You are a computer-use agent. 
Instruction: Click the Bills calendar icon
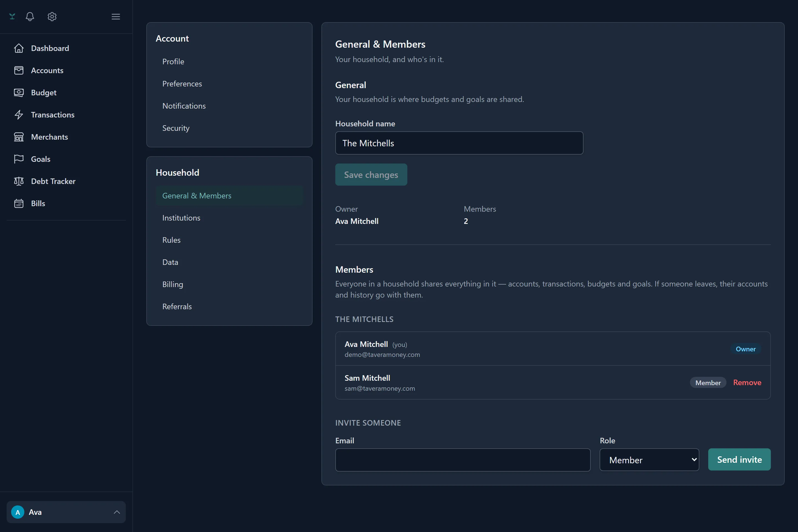point(19,203)
